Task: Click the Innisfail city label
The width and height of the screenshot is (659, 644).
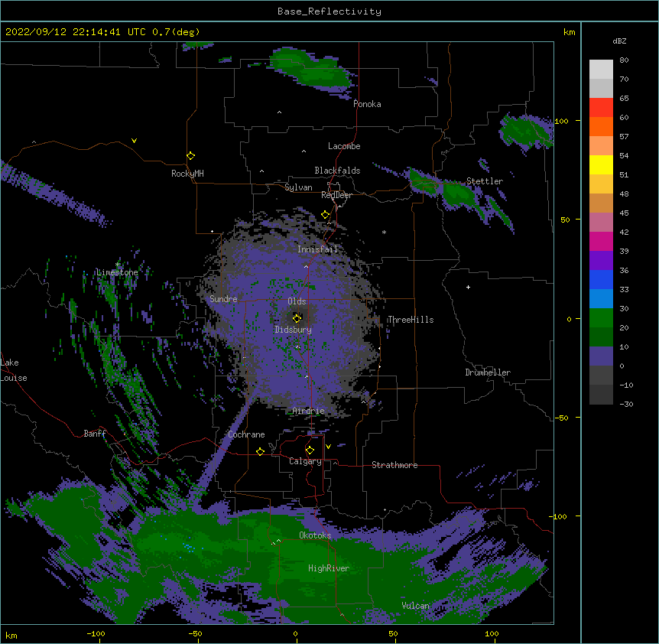Action: [318, 249]
